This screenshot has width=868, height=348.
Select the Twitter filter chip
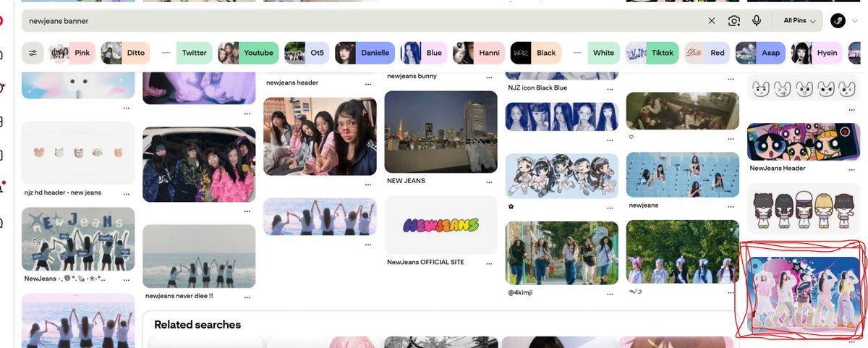click(184, 53)
